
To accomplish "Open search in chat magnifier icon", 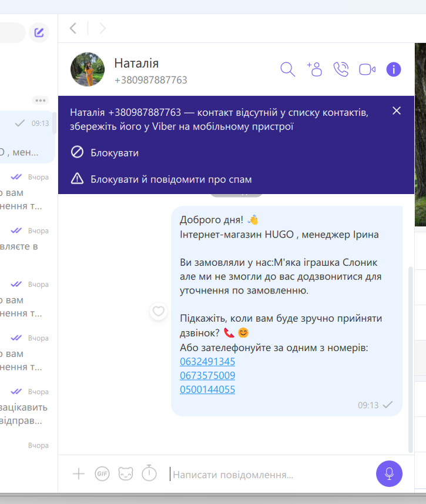I will tap(287, 69).
